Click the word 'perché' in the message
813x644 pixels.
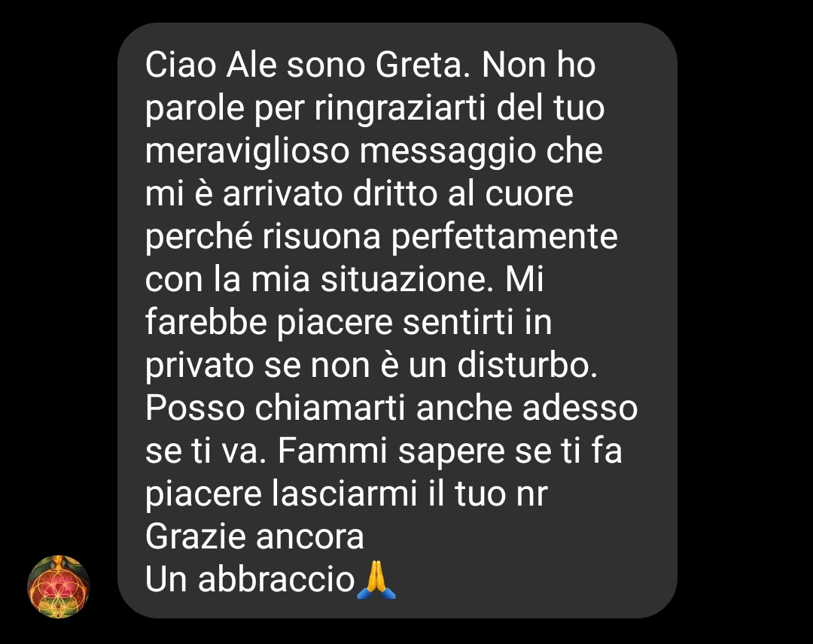click(199, 238)
